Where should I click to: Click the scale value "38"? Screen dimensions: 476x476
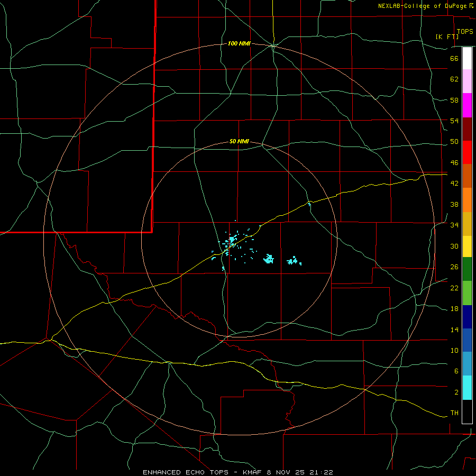[454, 205]
